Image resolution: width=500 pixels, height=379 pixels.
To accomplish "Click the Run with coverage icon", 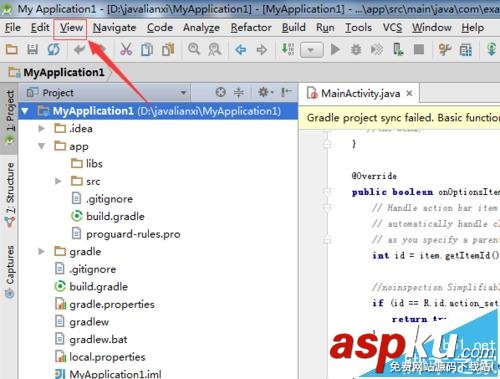I will pos(377,50).
